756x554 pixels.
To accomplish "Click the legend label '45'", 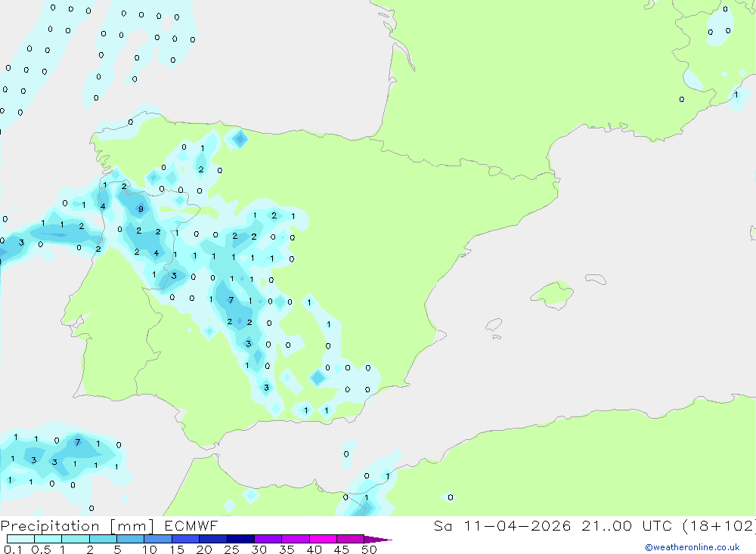I will [342, 549].
